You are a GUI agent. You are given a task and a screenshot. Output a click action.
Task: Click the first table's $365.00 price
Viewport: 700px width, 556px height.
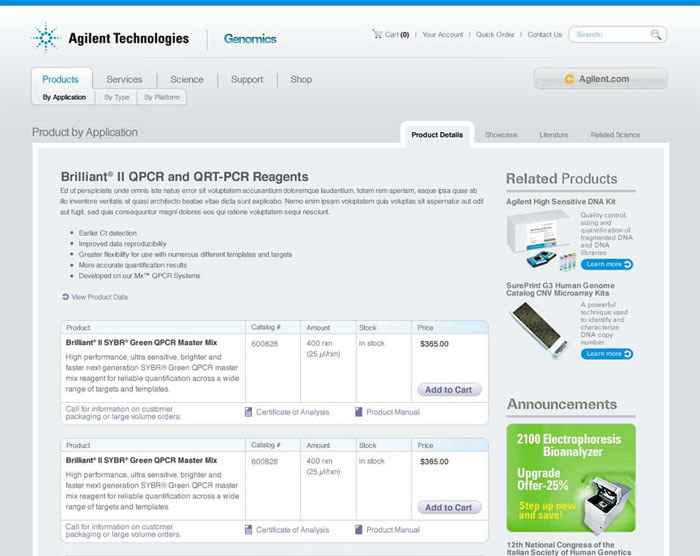pyautogui.click(x=434, y=344)
